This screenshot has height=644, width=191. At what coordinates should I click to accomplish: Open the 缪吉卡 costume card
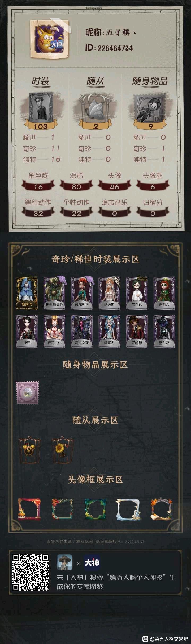27,293
